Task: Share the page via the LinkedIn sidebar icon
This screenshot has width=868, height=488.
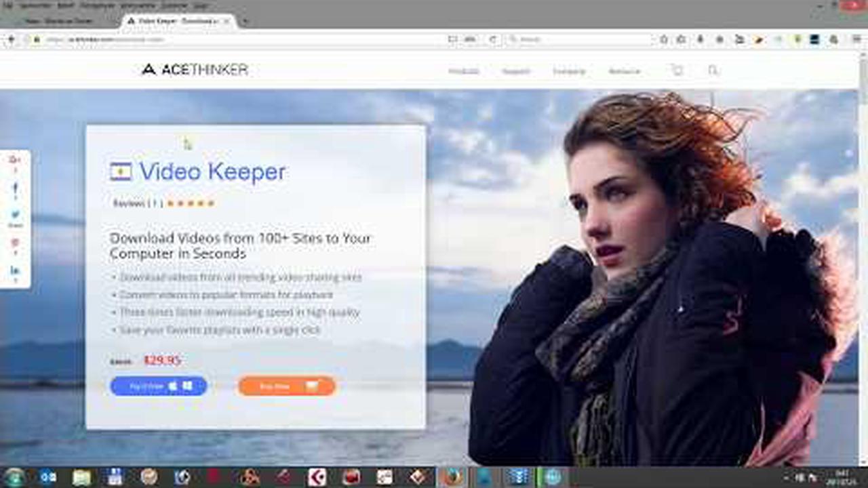Action: click(15, 270)
